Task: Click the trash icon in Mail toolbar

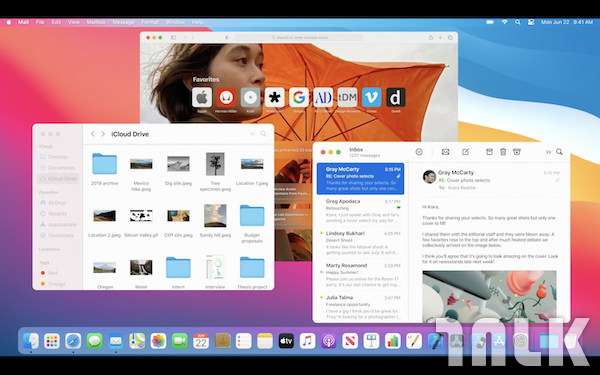Action: (x=503, y=152)
